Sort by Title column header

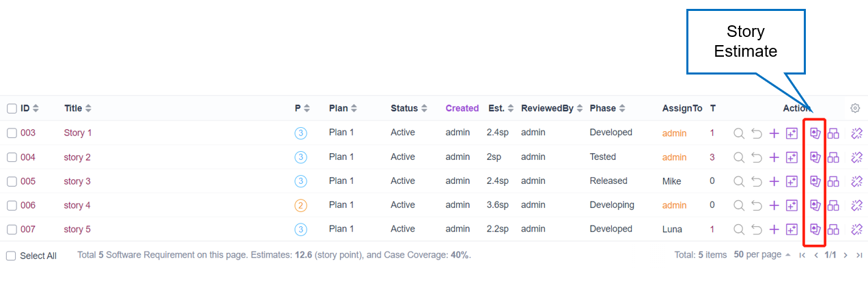[x=77, y=108]
